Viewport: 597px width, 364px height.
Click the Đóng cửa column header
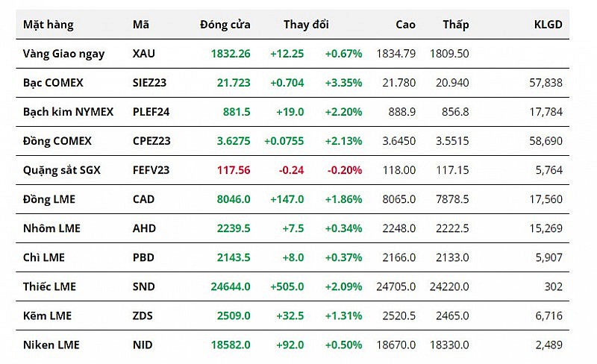[225, 25]
